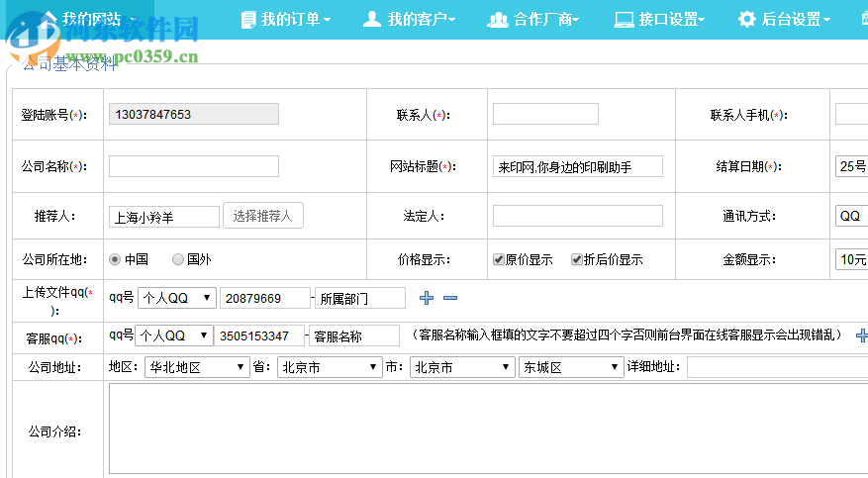Open the 结算日期 25号 dropdown
This screenshot has width=868, height=478.
851,166
